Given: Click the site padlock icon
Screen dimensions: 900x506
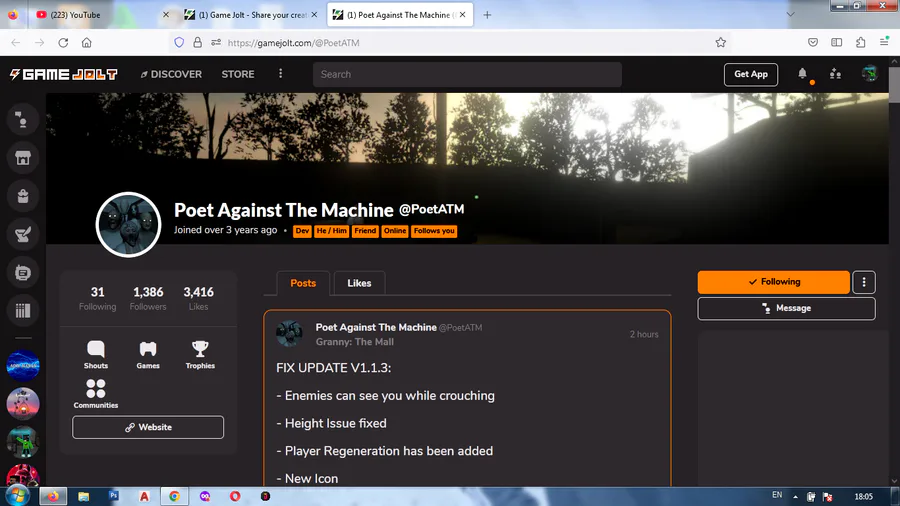Looking at the screenshot, I should tap(197, 42).
